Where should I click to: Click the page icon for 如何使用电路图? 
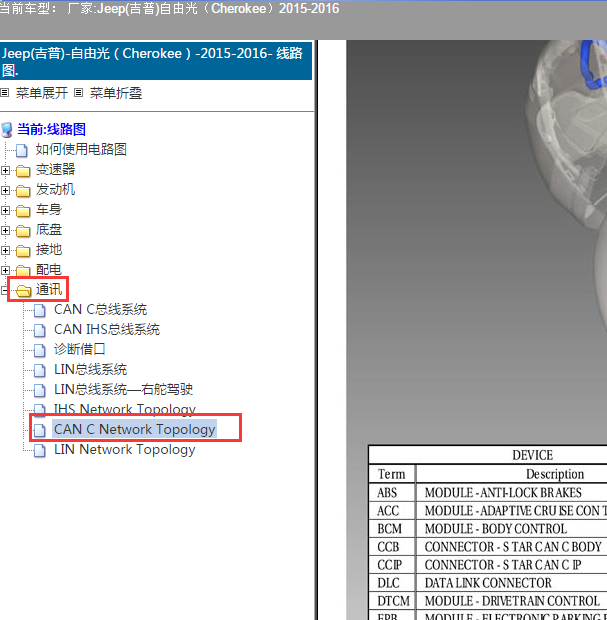(22, 150)
